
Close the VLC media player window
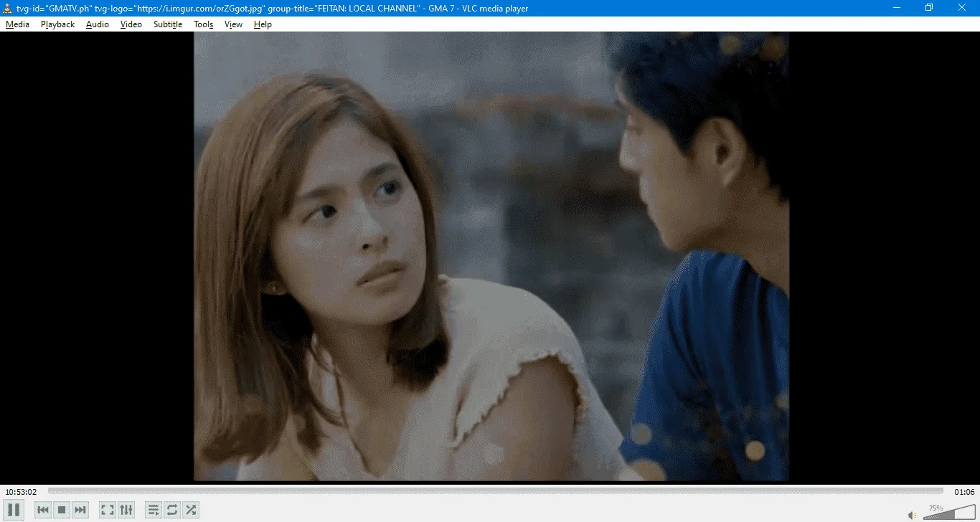pos(963,8)
